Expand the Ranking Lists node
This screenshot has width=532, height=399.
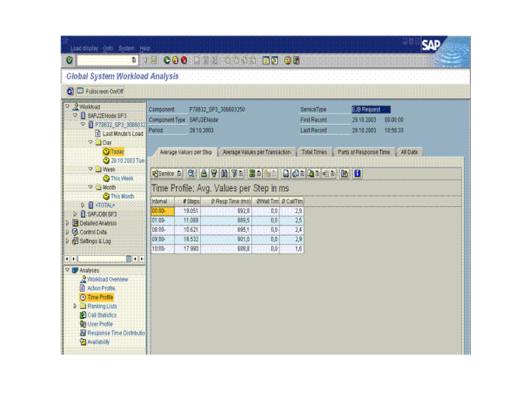[x=75, y=306]
